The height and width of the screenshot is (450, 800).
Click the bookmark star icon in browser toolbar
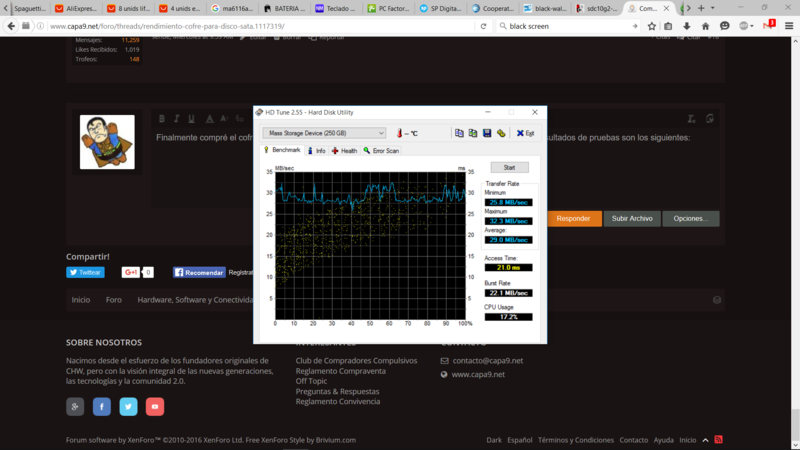(652, 26)
